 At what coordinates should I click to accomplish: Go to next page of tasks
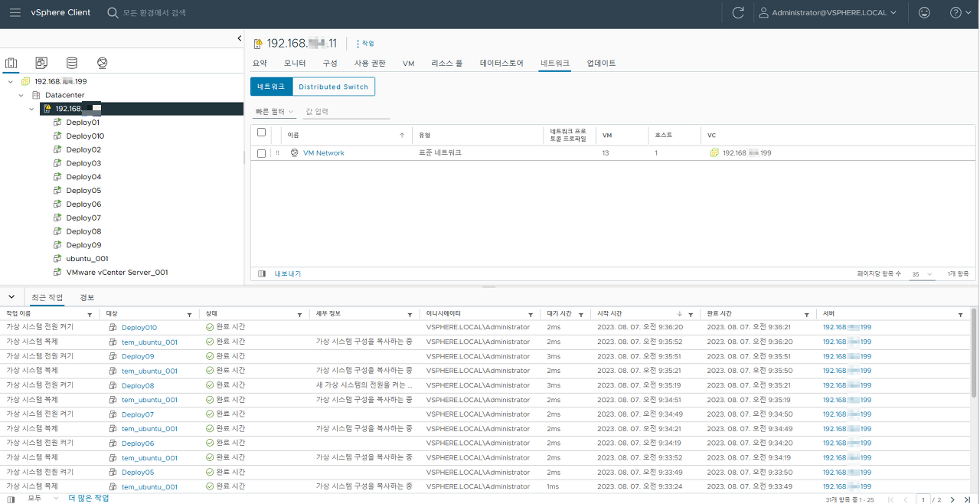pos(952,499)
